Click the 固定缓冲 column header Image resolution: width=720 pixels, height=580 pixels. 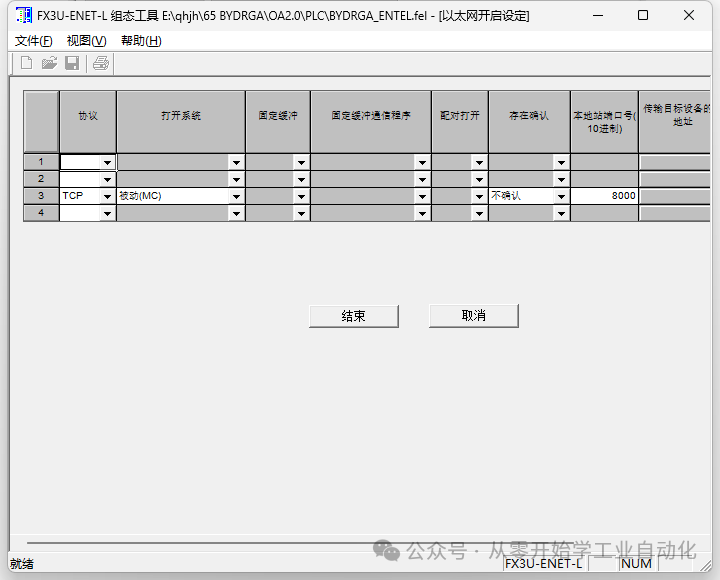click(x=278, y=122)
